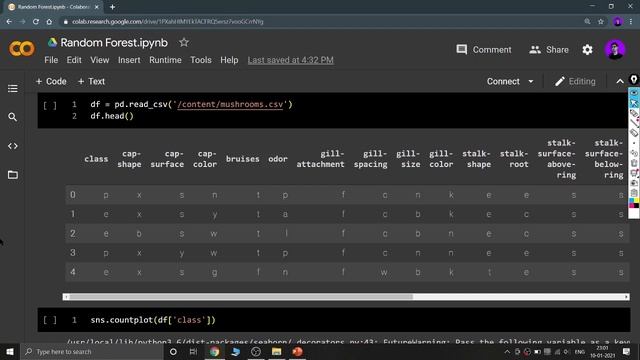640x360 pixels.
Task: Open the File menu
Action: pos(51,60)
